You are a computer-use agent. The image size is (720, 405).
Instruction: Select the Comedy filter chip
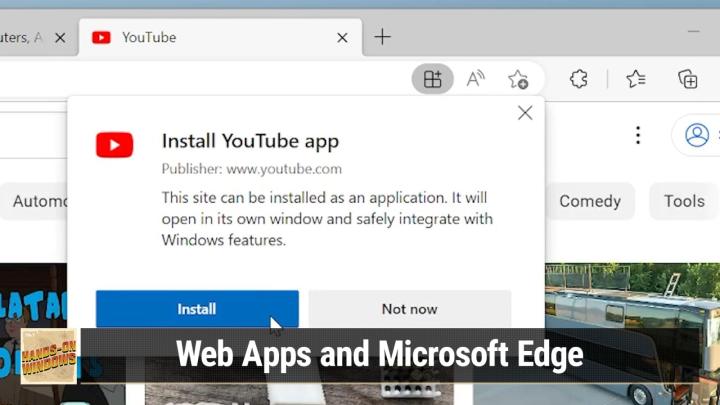[x=590, y=201]
